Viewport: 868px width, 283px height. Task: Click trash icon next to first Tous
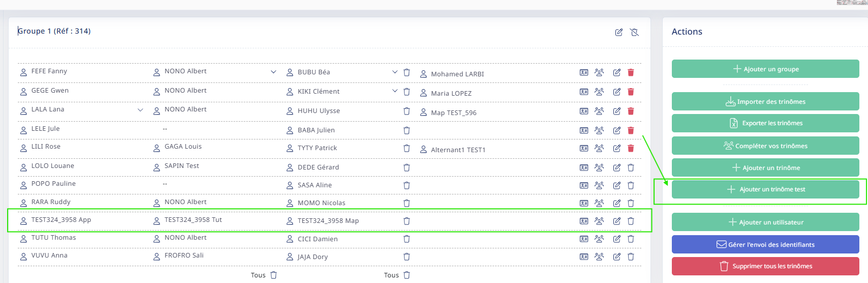click(273, 275)
